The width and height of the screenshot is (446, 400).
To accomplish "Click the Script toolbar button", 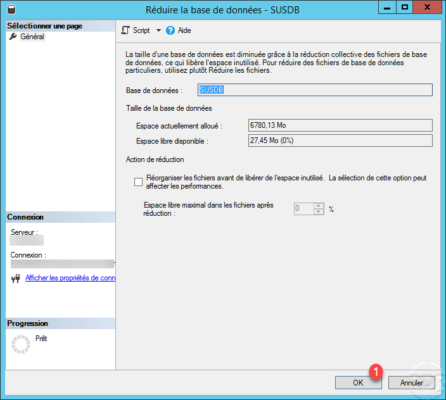I will point(135,30).
